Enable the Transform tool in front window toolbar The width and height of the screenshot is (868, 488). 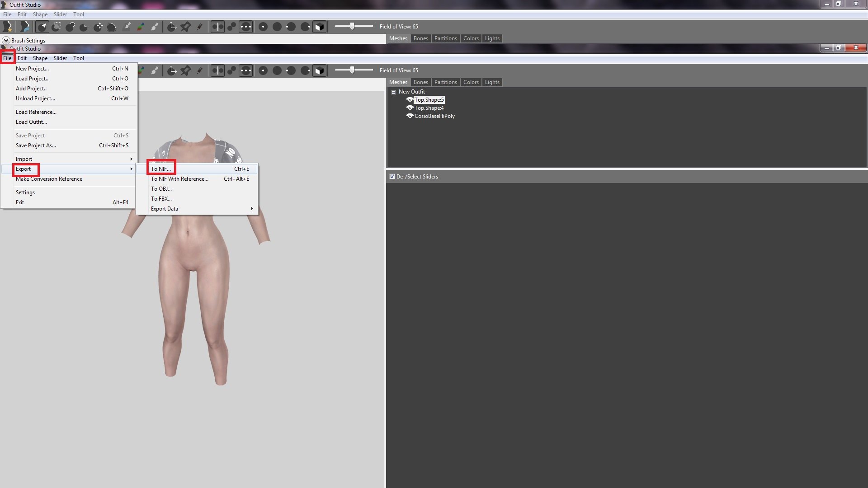(172, 70)
